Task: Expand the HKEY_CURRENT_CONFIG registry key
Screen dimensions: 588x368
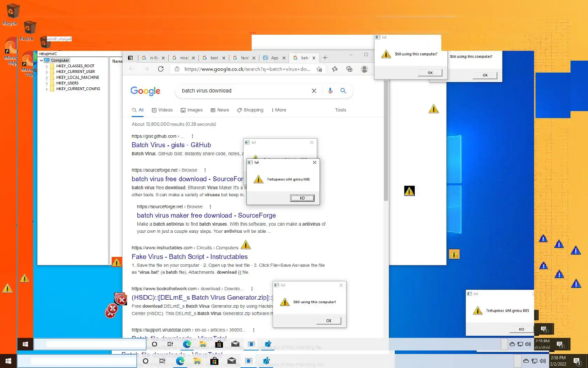Action: 47,89
